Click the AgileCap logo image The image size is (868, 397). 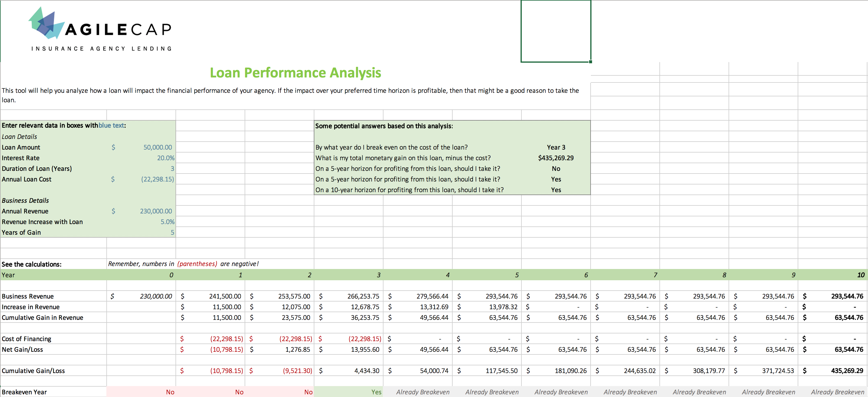click(x=100, y=29)
